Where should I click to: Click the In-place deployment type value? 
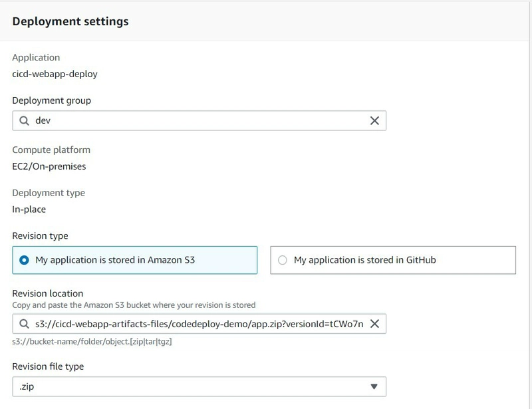point(29,209)
